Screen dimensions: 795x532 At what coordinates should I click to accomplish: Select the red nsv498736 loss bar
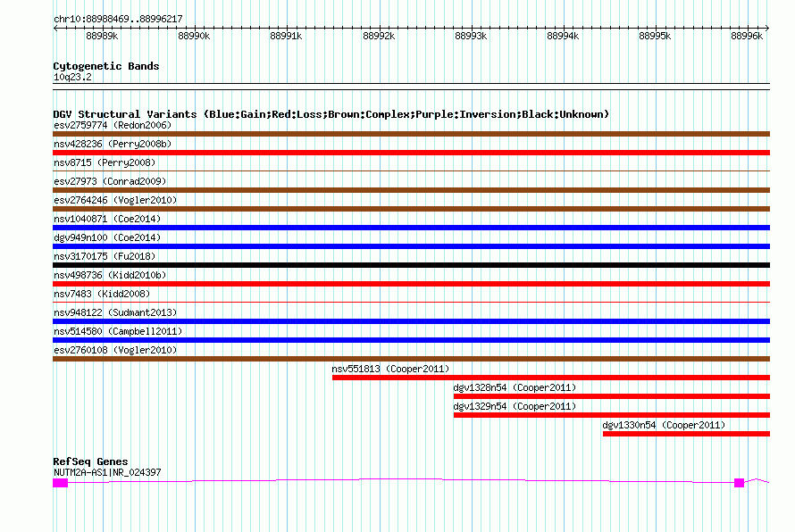pyautogui.click(x=411, y=284)
